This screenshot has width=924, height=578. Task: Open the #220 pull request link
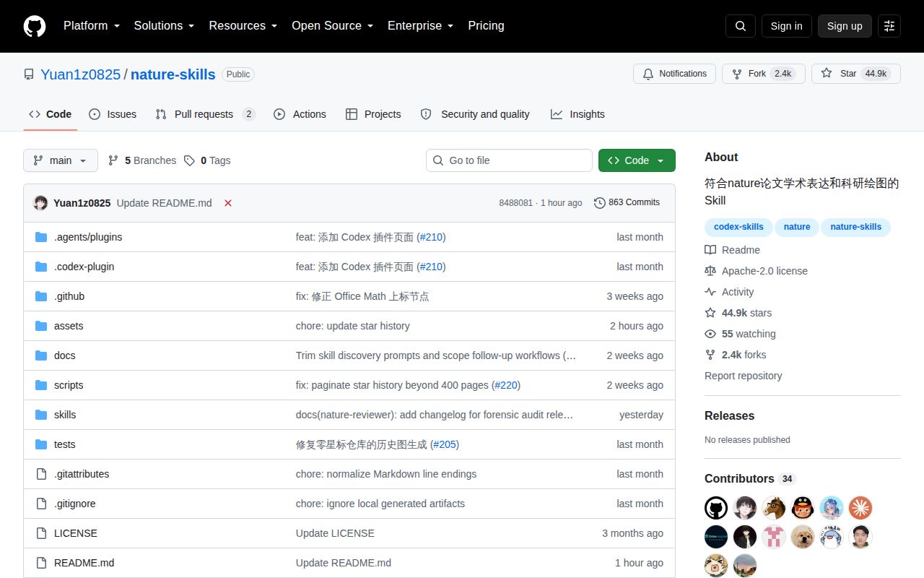[506, 385]
